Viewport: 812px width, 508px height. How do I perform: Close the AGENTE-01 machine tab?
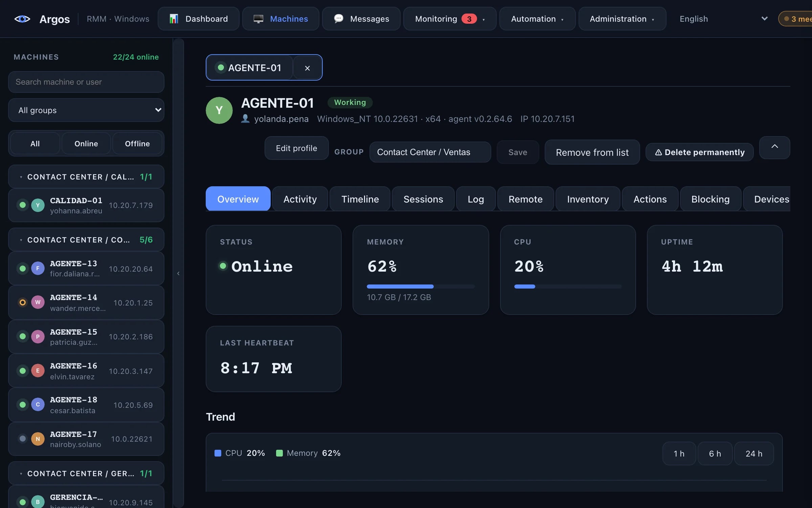click(x=307, y=68)
